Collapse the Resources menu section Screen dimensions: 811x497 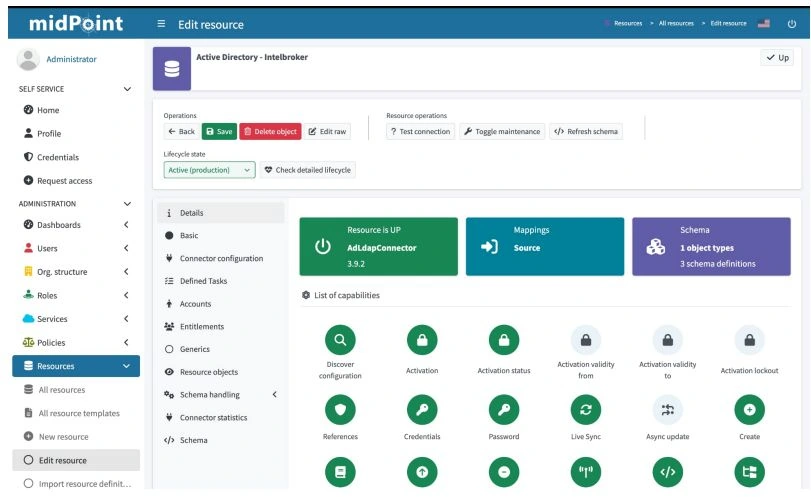click(76, 366)
